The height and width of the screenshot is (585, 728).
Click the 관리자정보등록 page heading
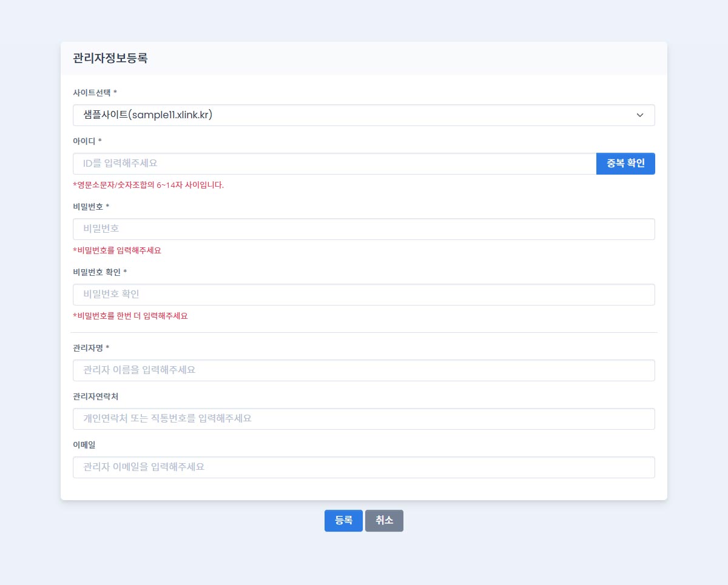pos(110,59)
